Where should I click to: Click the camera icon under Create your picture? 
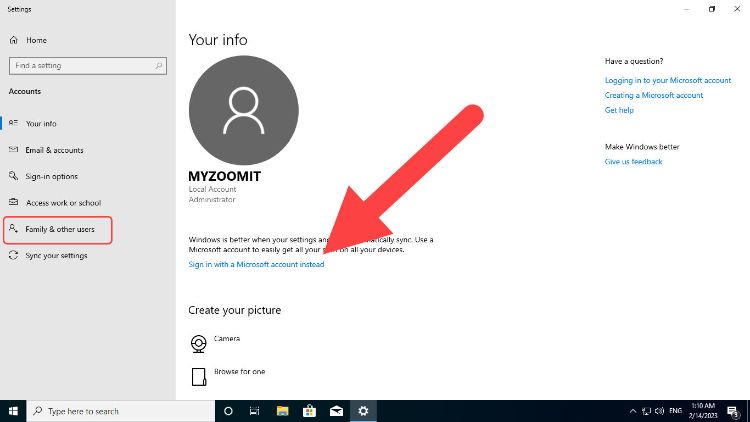pos(199,344)
